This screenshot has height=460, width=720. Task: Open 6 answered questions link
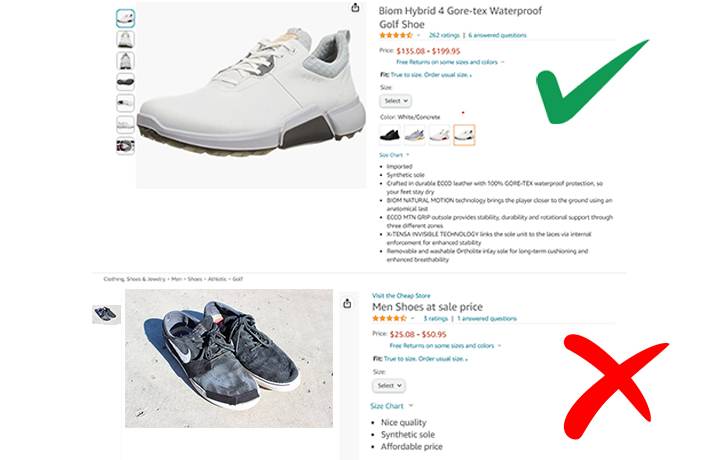pos(497,35)
